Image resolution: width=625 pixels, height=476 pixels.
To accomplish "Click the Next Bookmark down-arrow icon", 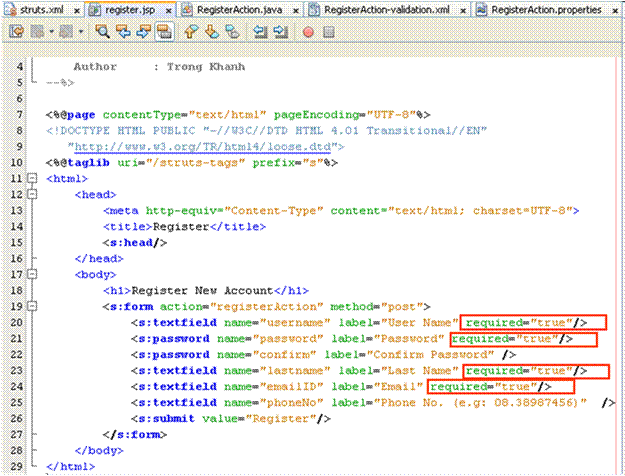I will click(x=212, y=31).
